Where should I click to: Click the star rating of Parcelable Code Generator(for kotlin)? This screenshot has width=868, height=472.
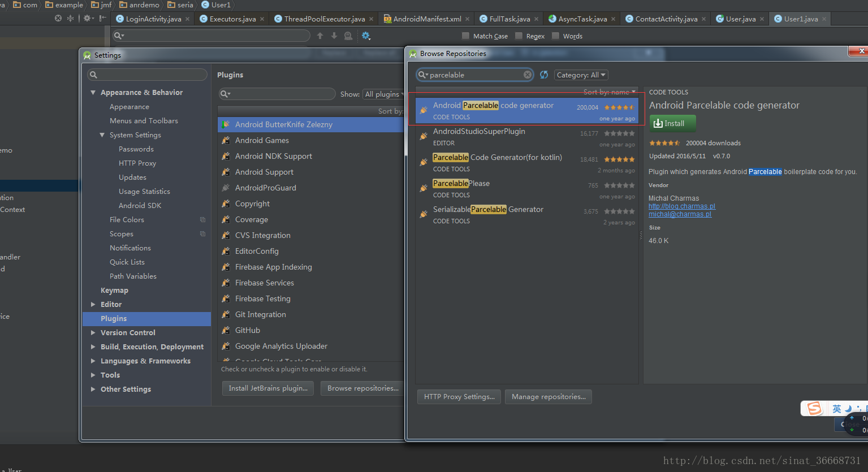[619, 159]
